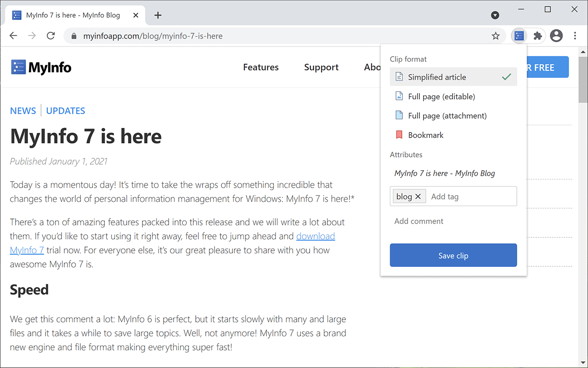Minimize the Chrome window
Screen dimensions: 588x368
tap(521, 9)
